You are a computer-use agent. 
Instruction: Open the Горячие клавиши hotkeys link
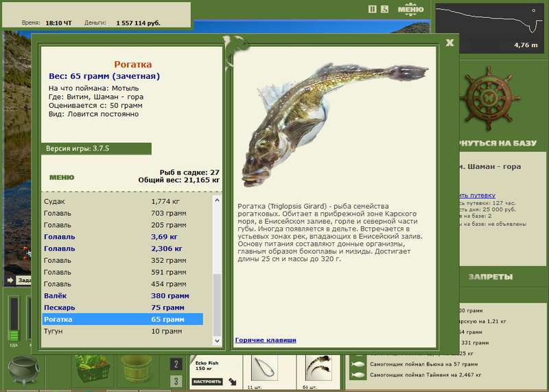[x=266, y=340]
